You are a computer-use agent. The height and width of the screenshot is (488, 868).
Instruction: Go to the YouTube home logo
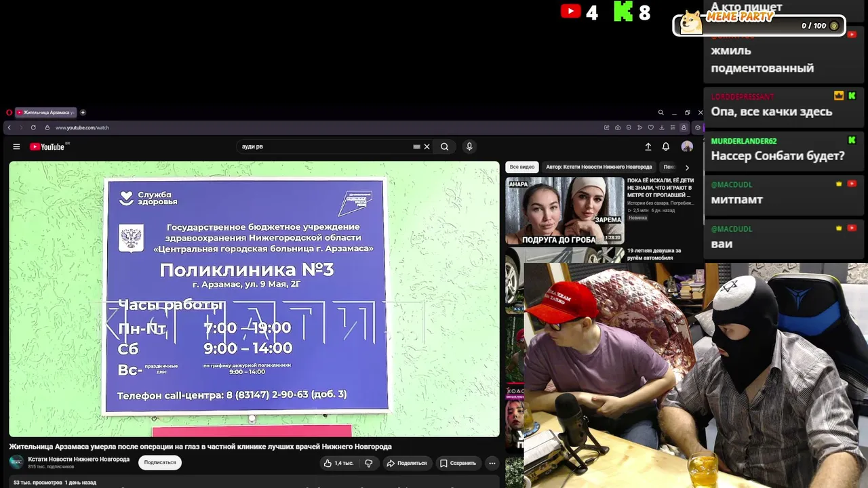pos(47,146)
